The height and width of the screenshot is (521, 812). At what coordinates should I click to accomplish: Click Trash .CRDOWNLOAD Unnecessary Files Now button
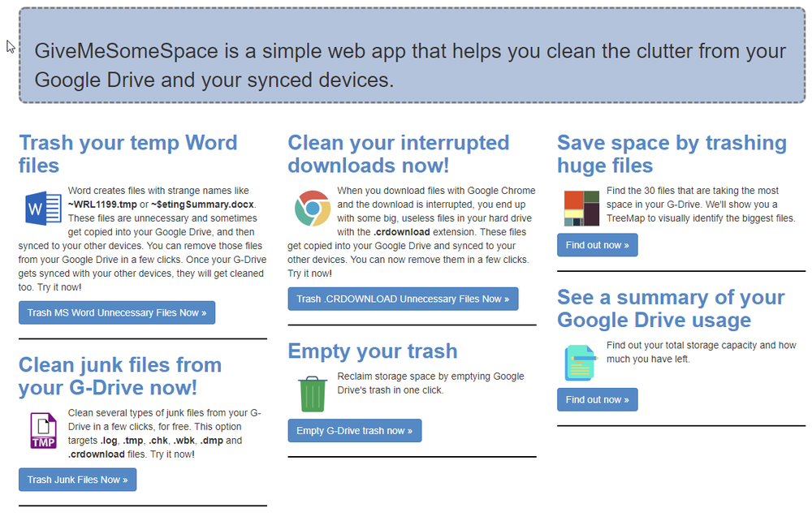[403, 299]
